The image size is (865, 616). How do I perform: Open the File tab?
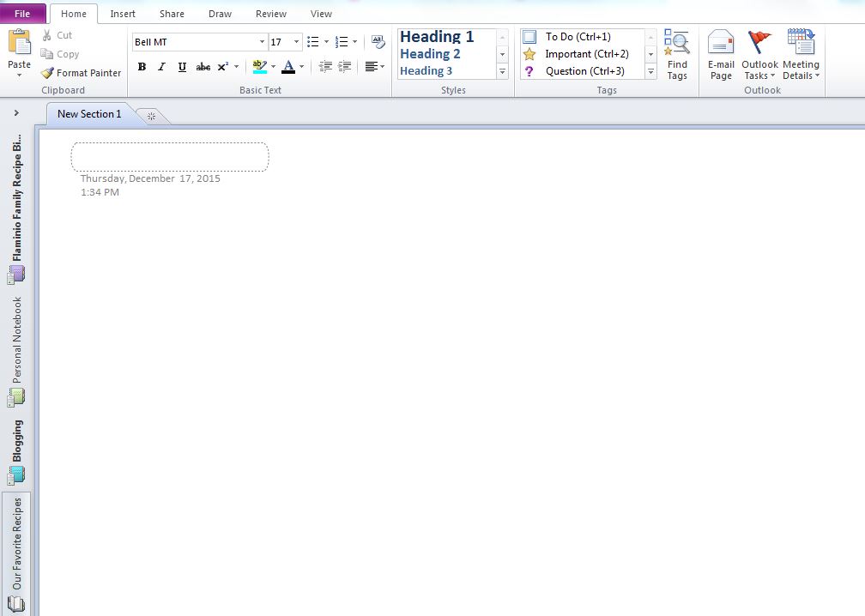22,14
